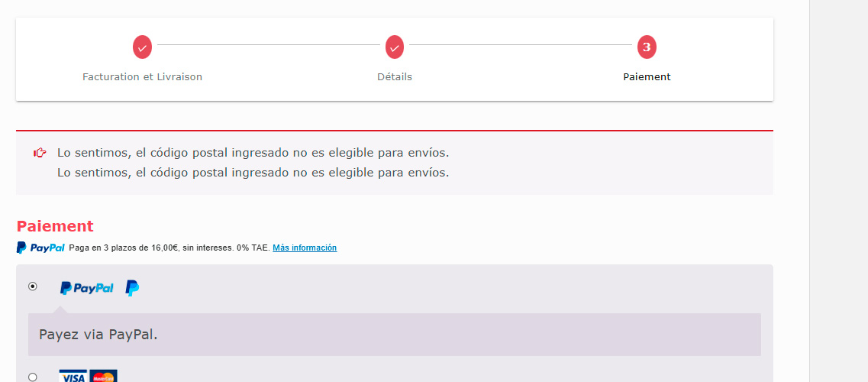Go to Facturation et Livraison step label

[x=142, y=77]
